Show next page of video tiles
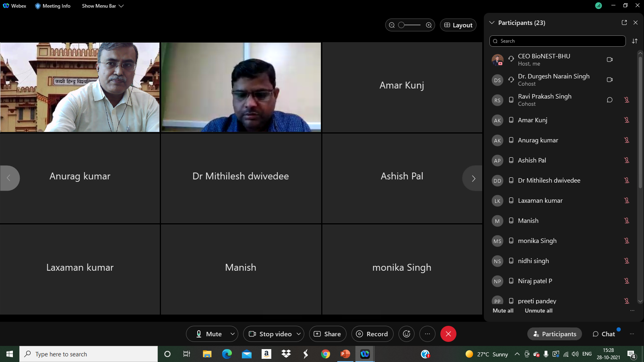The image size is (644, 362). click(473, 178)
